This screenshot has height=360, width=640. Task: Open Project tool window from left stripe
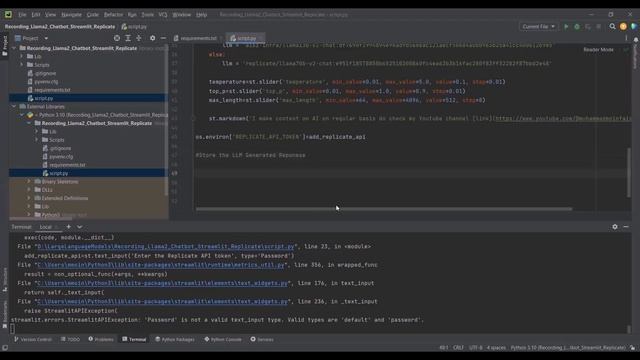point(4,46)
